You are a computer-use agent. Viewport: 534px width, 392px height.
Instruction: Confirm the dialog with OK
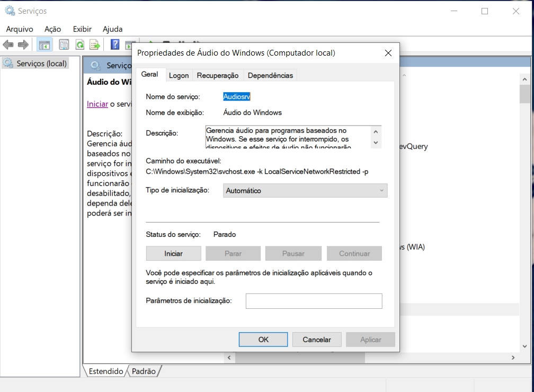pyautogui.click(x=263, y=340)
